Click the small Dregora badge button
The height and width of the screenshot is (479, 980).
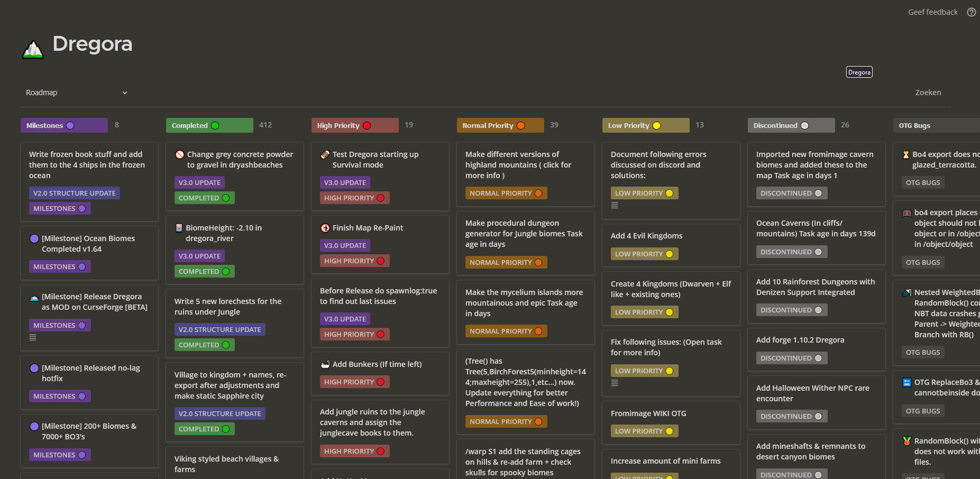(859, 72)
